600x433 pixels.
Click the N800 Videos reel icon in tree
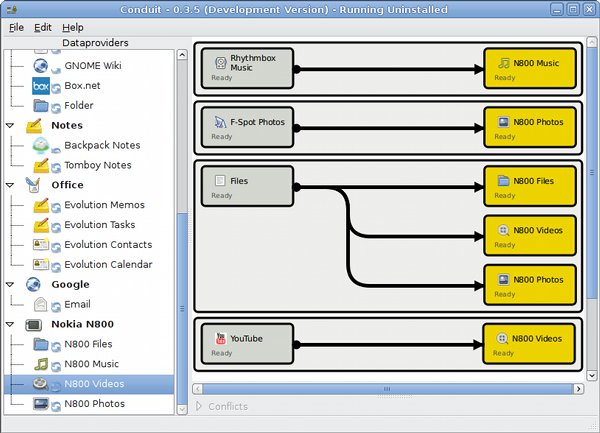click(x=40, y=384)
